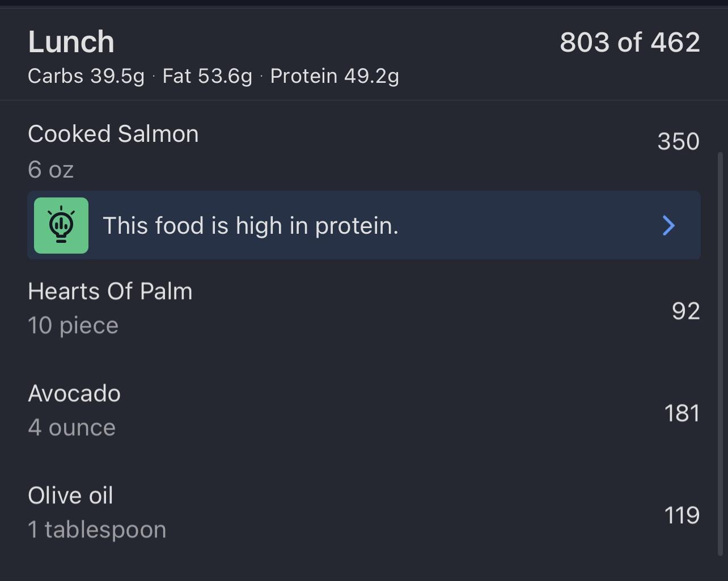
Task: Click the Carbs 39.5g macro label
Action: coord(86,76)
